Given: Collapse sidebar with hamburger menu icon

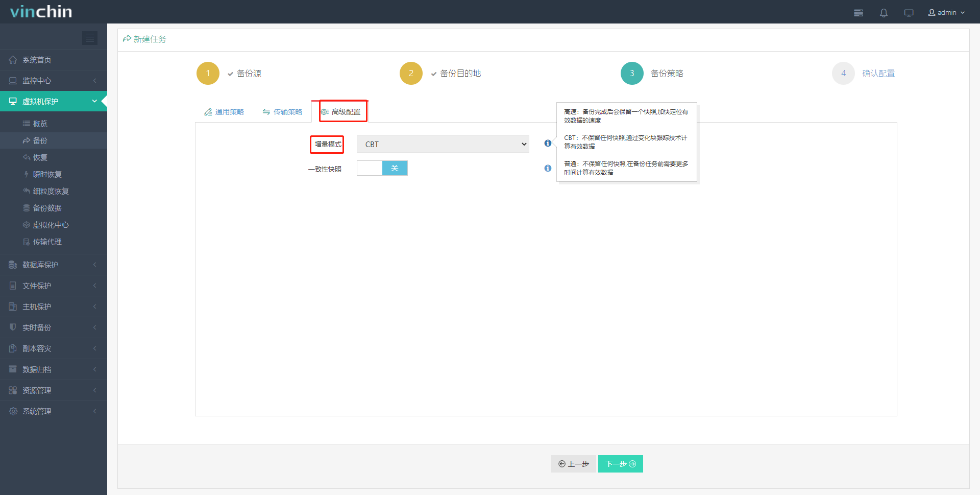Looking at the screenshot, I should 90,38.
